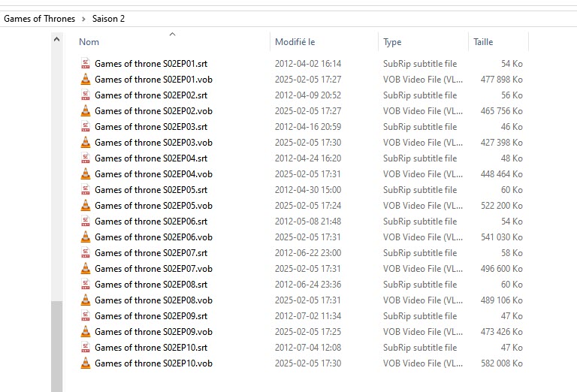Click the date 2012-07-04 12:08
The width and height of the screenshot is (577, 392).
[308, 348]
